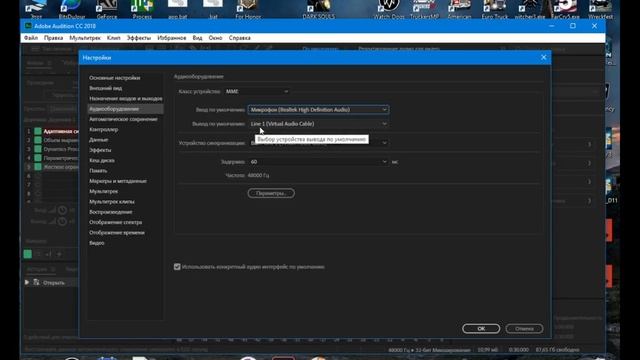Open the Мультитрек menu
This screenshot has height=360, width=640.
tap(85, 38)
